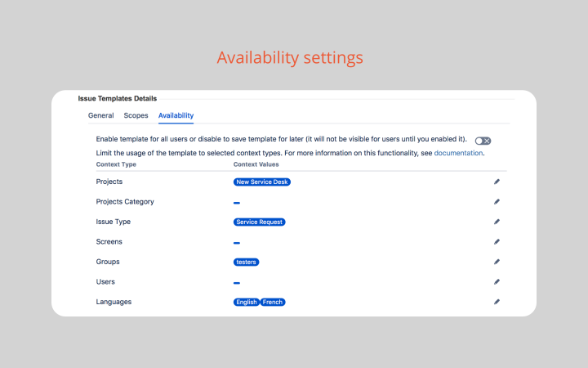Click the New Service Desk tag
This screenshot has width=588, height=368.
262,182
